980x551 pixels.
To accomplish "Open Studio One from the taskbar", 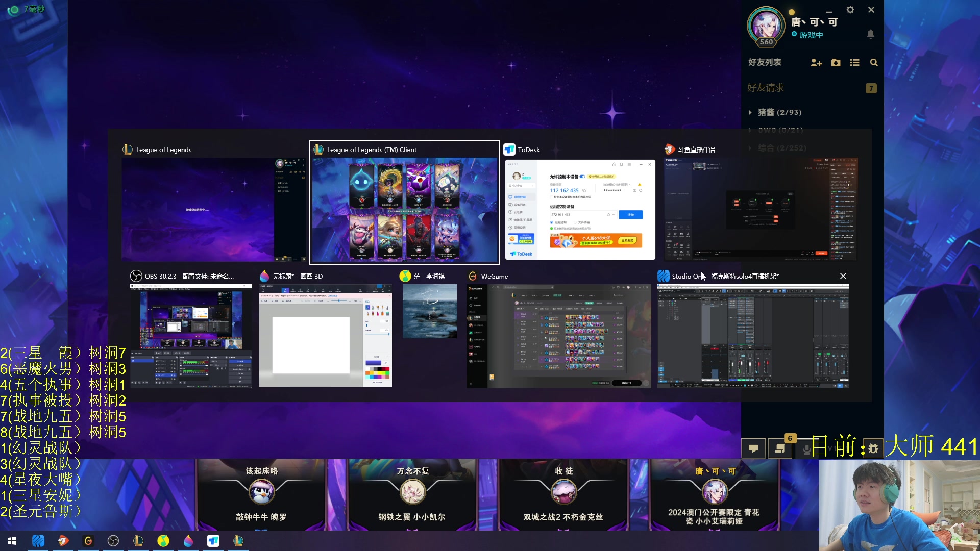I will [38, 541].
